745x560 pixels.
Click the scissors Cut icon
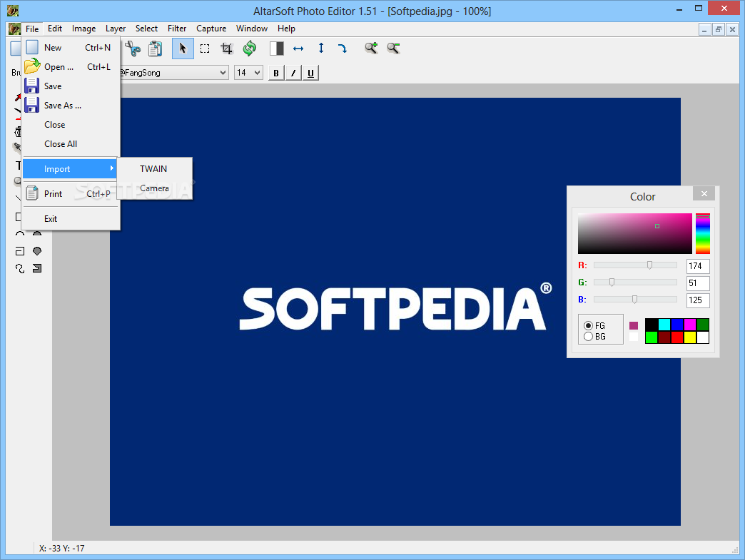133,49
